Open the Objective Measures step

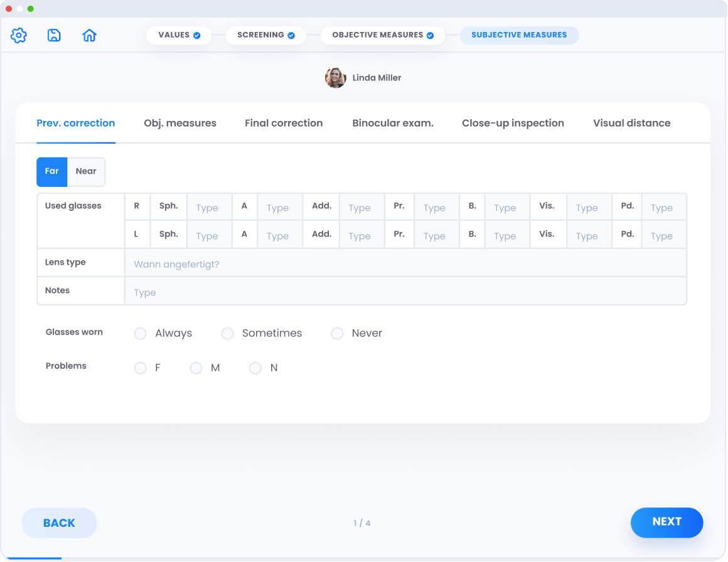pyautogui.click(x=382, y=35)
